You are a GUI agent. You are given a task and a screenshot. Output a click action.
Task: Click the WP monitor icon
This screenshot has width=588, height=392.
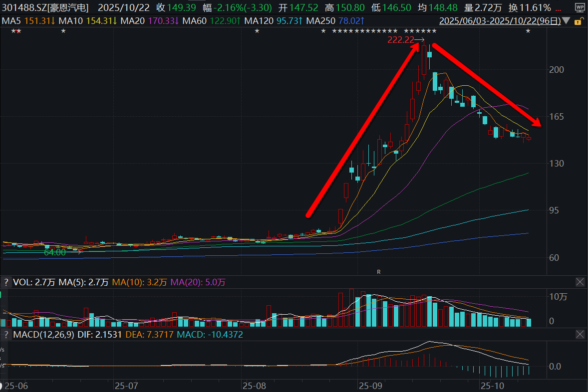tap(579, 7)
